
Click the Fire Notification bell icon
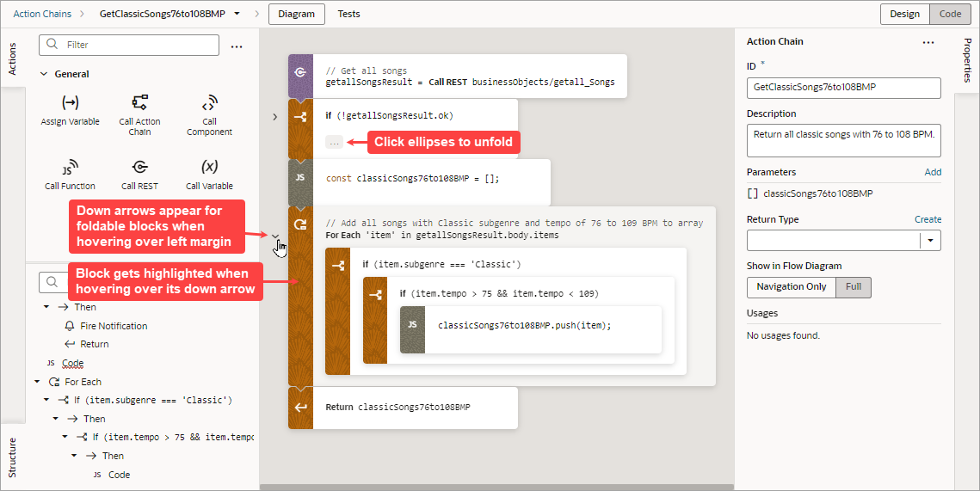pos(70,326)
